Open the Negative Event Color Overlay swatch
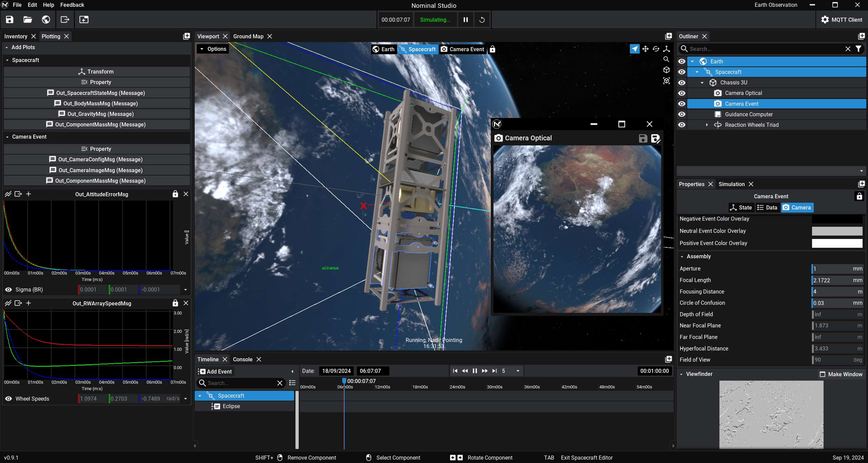The width and height of the screenshot is (868, 463). click(837, 219)
